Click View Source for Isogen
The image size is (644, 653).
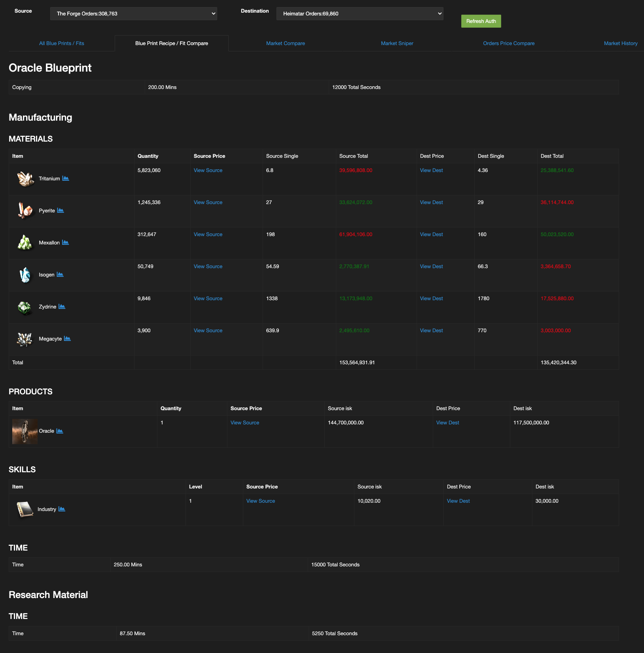[x=208, y=267]
